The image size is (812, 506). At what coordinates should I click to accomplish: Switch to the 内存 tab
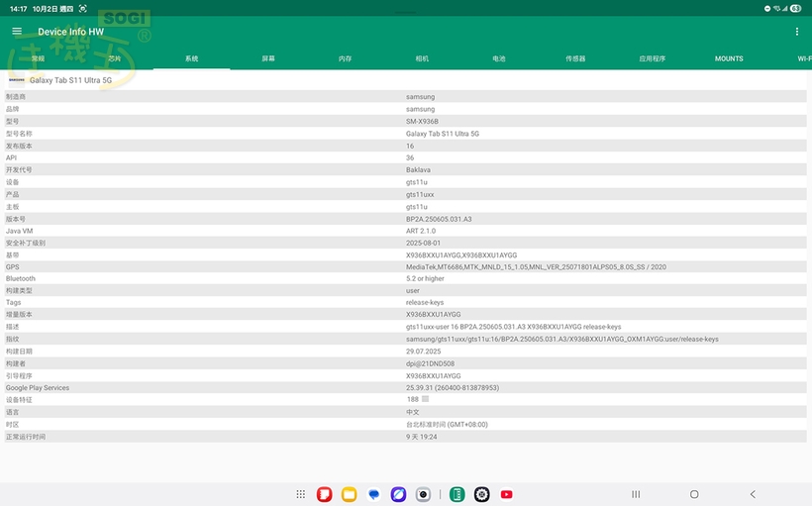(345, 58)
